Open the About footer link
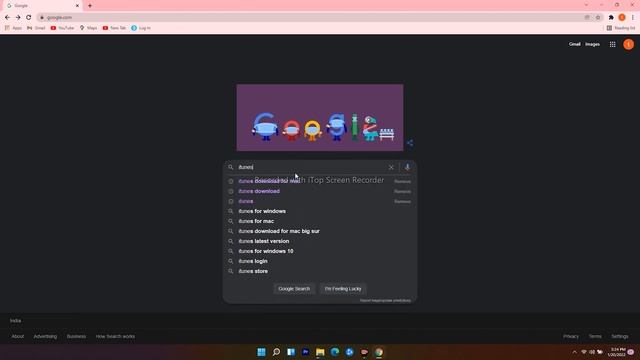The height and width of the screenshot is (360, 640). click(x=18, y=336)
